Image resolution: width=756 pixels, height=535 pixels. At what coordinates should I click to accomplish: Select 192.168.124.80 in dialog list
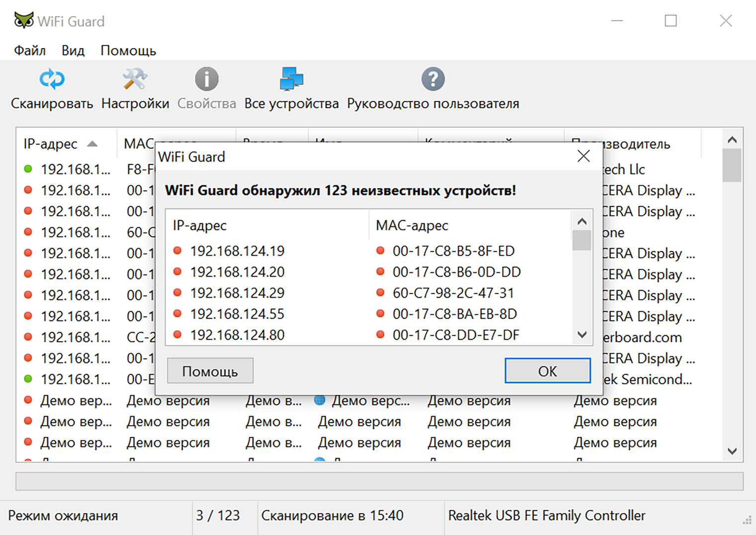[237, 335]
